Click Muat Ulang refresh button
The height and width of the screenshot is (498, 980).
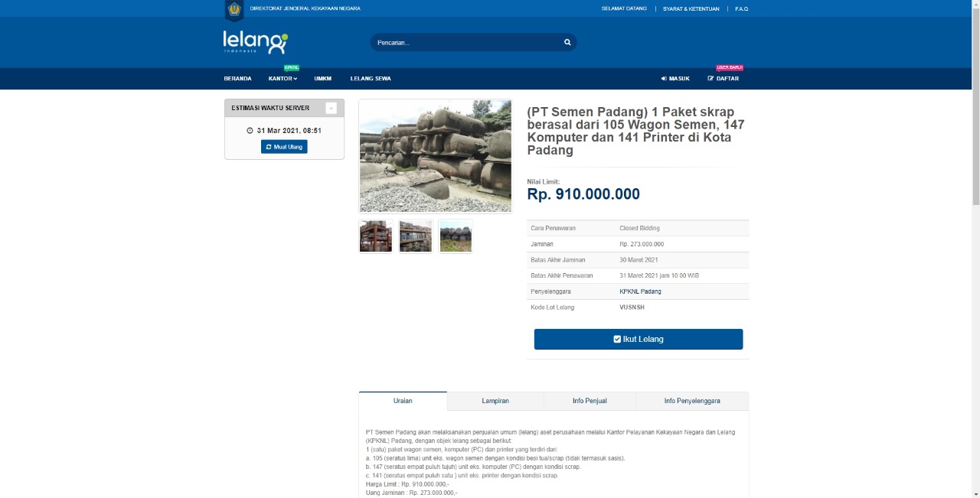coord(284,146)
